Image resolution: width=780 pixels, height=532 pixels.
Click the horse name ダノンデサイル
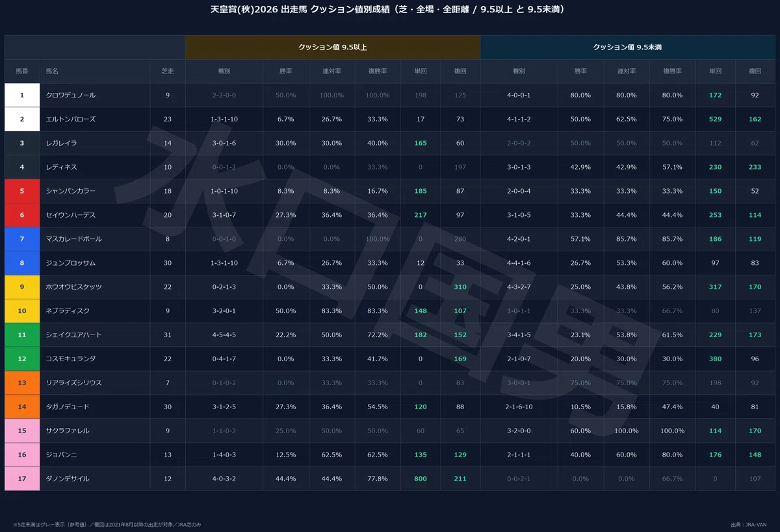[68, 479]
